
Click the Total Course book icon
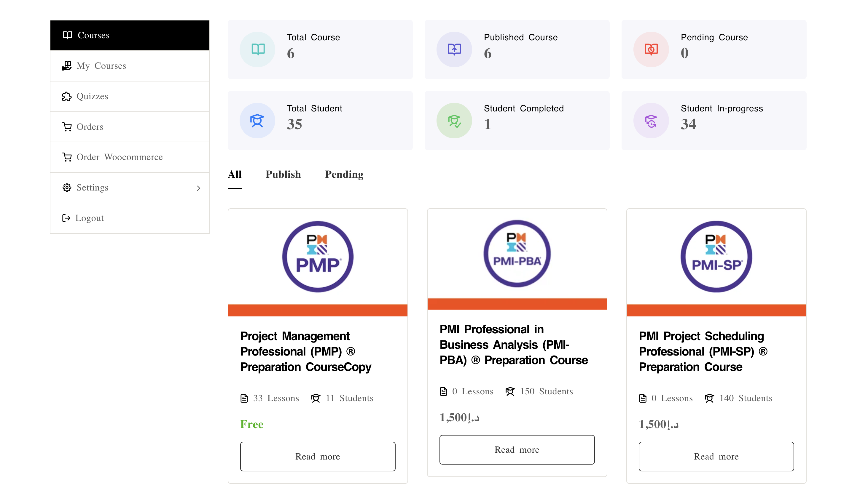pos(257,49)
